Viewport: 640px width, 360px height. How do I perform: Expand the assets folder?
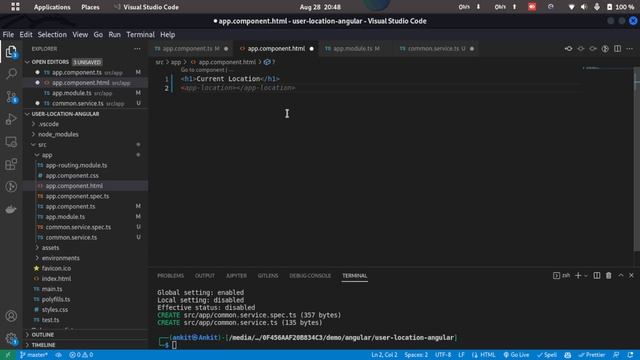coord(50,247)
